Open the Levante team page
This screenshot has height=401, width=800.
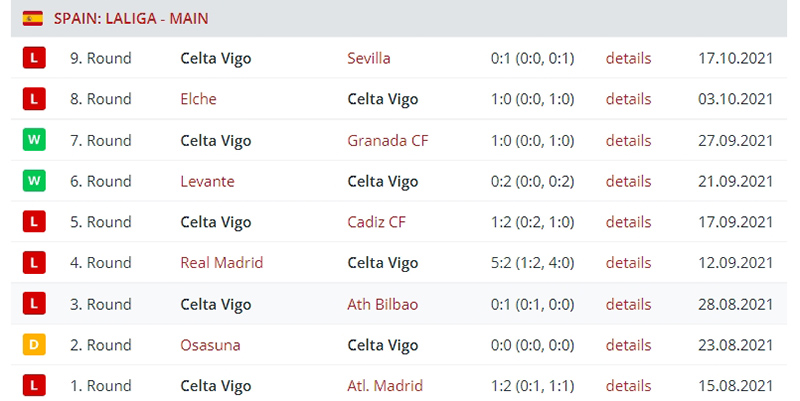208,181
